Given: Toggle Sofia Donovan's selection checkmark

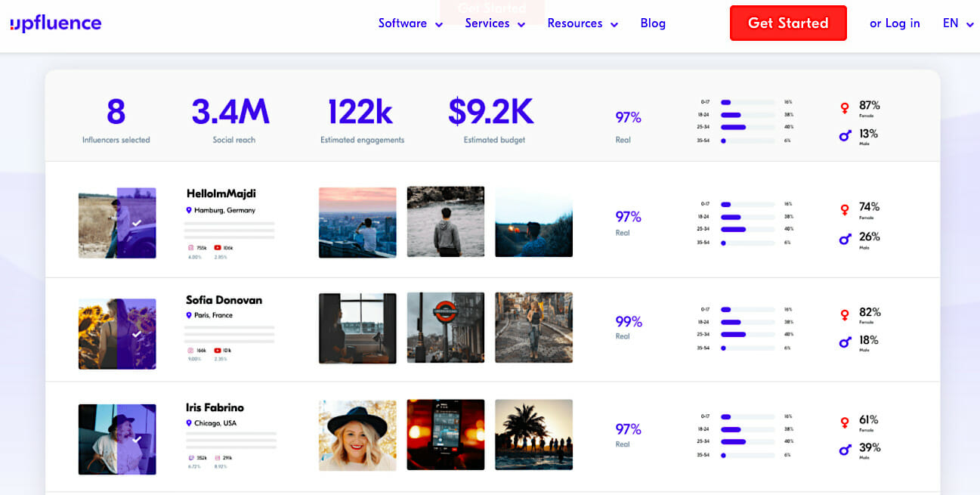Looking at the screenshot, I should tap(137, 334).
